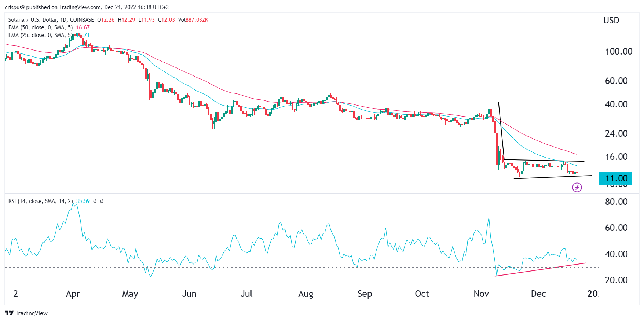Click the EMA 50 value 16.67
This screenshot has height=321, width=644.
(x=83, y=27)
